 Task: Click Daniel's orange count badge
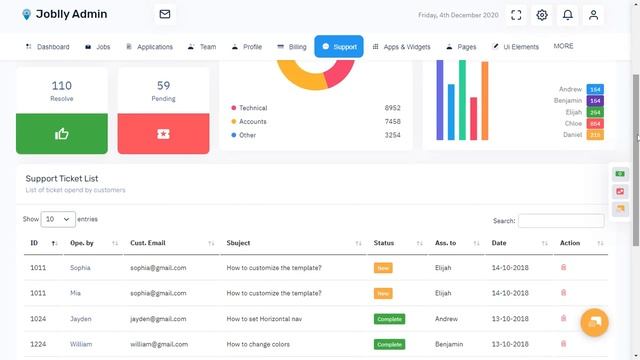(x=595, y=135)
